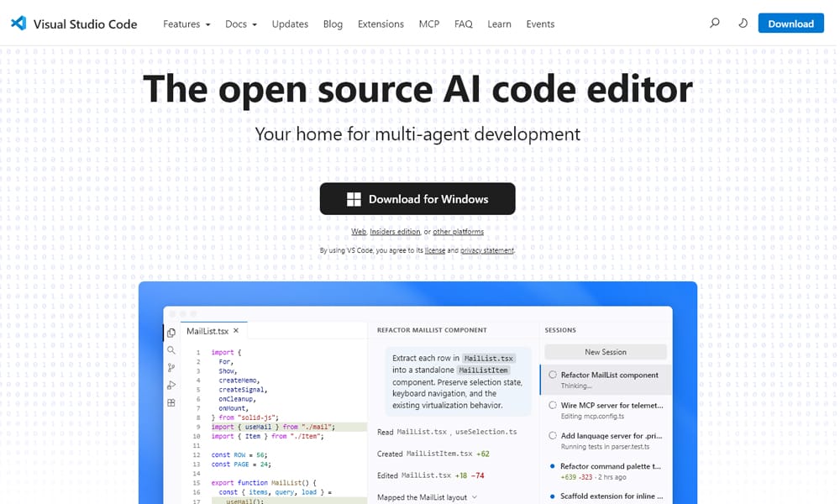Open the privacy statement link
Viewport: 840px width, 504px height.
click(x=487, y=250)
